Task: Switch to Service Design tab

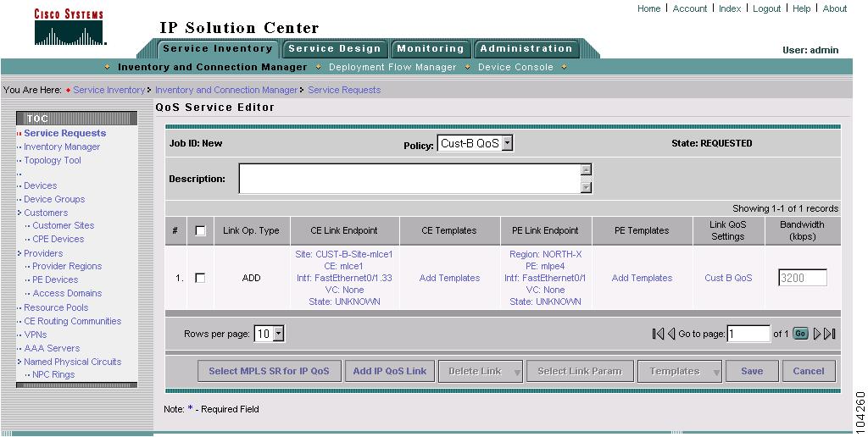Action: tap(334, 48)
